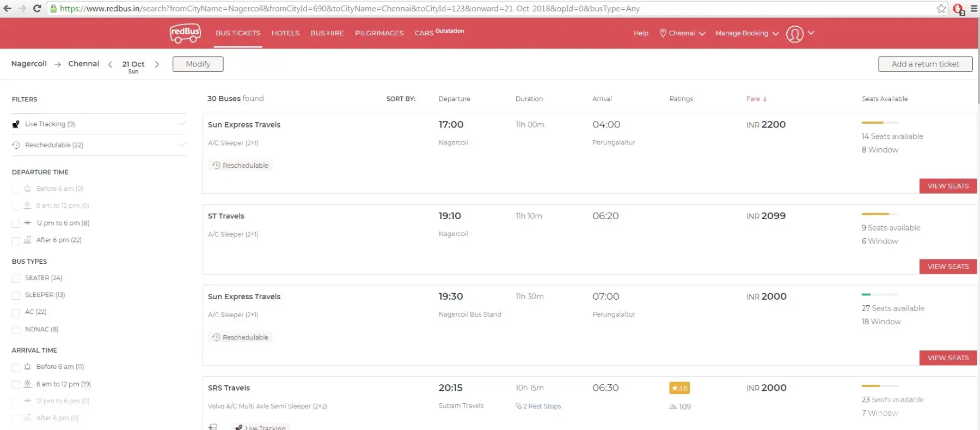Click the Live Tracking filter icon

tap(16, 124)
